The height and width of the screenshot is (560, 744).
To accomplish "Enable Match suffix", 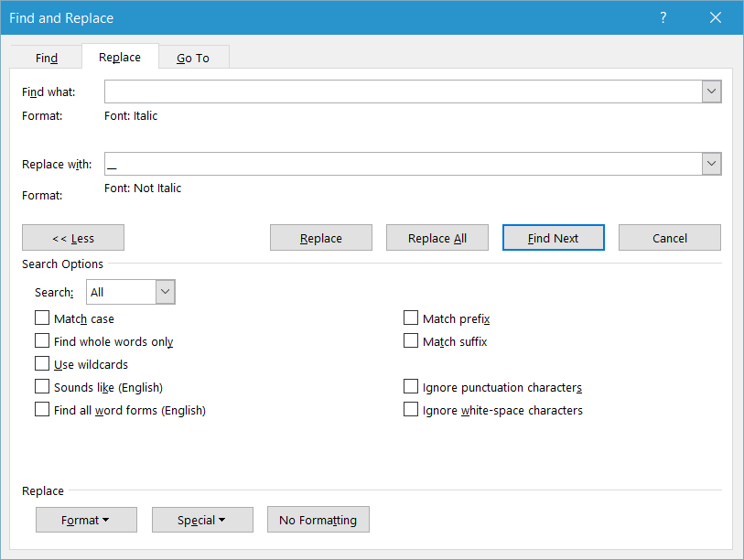I will click(411, 340).
